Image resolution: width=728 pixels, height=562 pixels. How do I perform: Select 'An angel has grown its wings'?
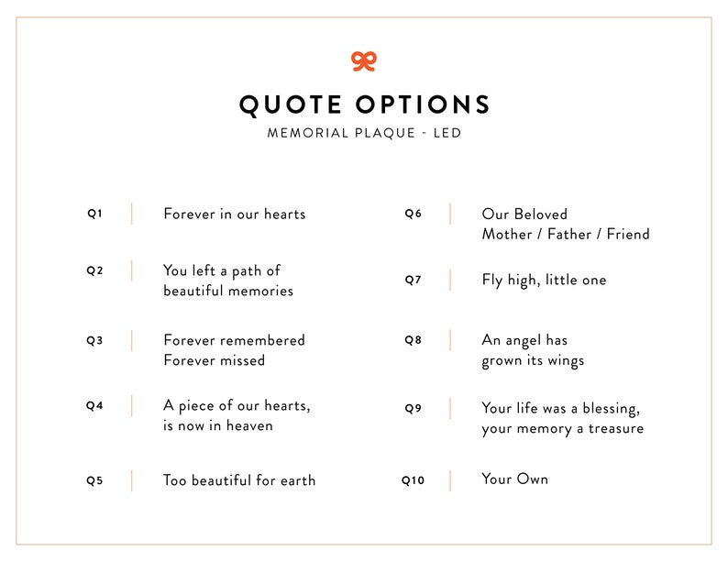[x=533, y=350]
